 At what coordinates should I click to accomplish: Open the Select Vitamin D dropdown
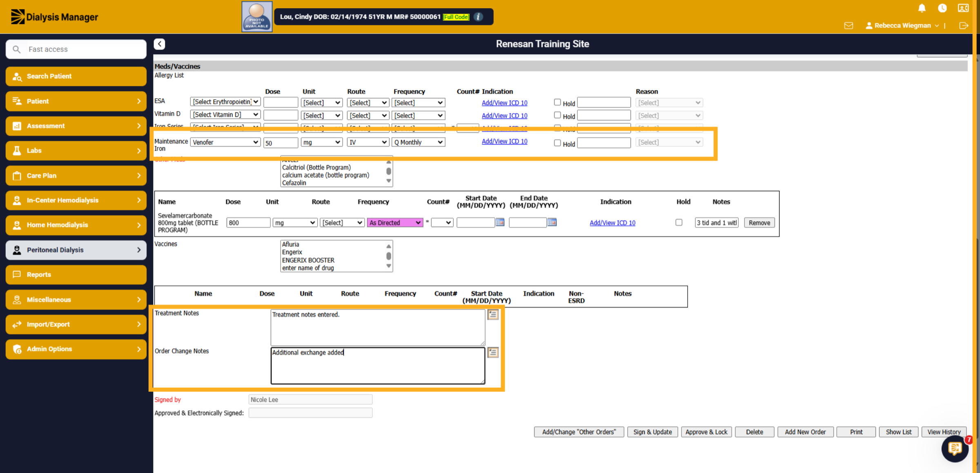coord(225,115)
